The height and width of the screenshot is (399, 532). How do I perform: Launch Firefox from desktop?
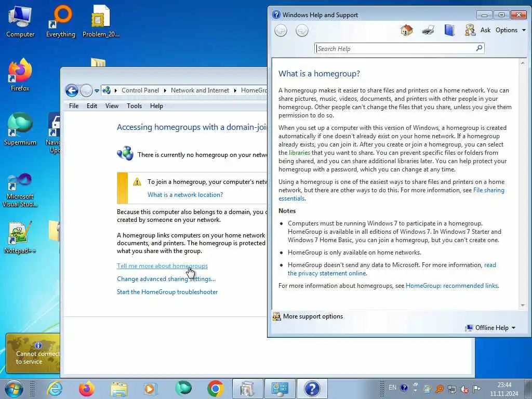(20, 75)
